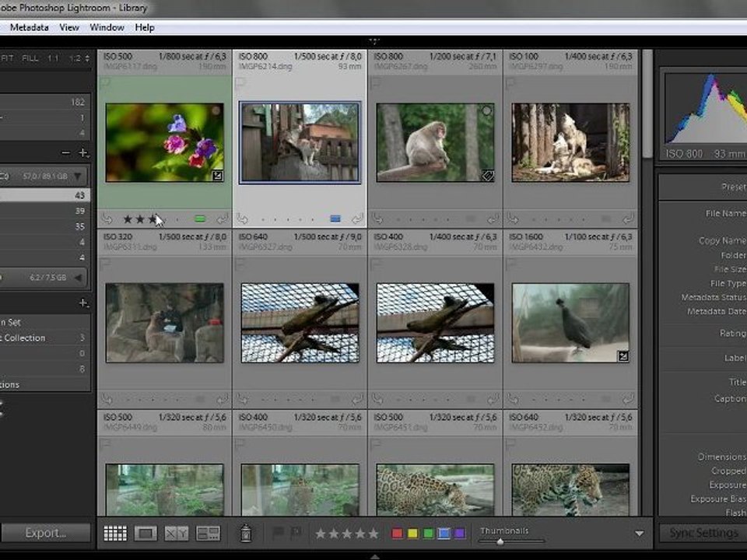This screenshot has height=560, width=747.
Task: Rotate cat photo IMGP6214 clockwise
Action: click(357, 219)
